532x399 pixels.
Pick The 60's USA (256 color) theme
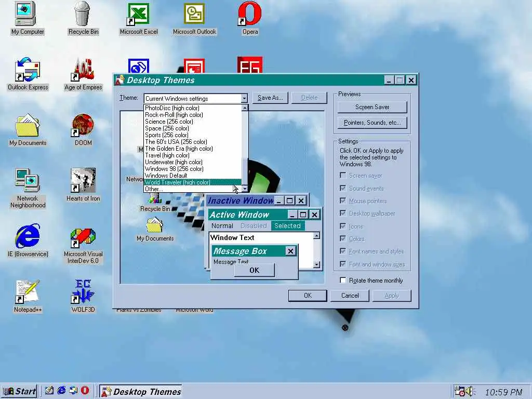coord(192,142)
